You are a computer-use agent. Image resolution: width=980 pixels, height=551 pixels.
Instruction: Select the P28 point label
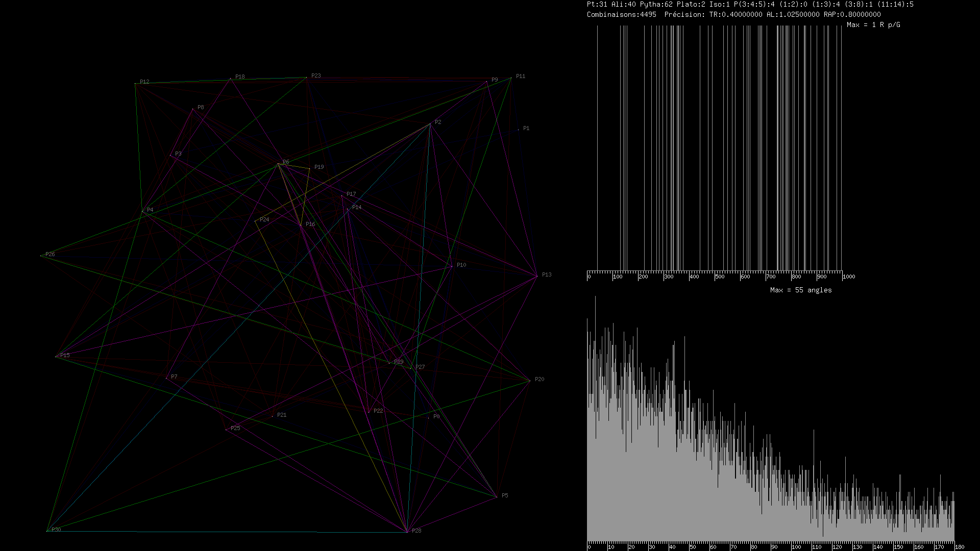[416, 531]
